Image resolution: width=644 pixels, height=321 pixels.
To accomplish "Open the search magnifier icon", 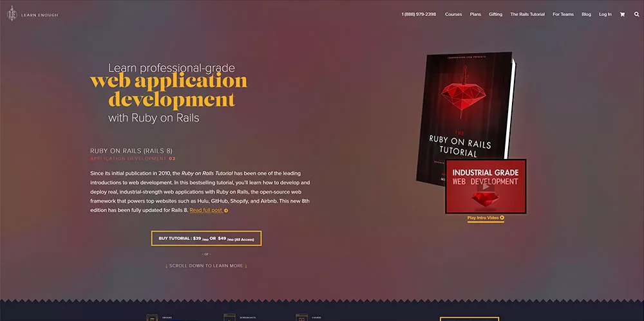I will 637,14.
